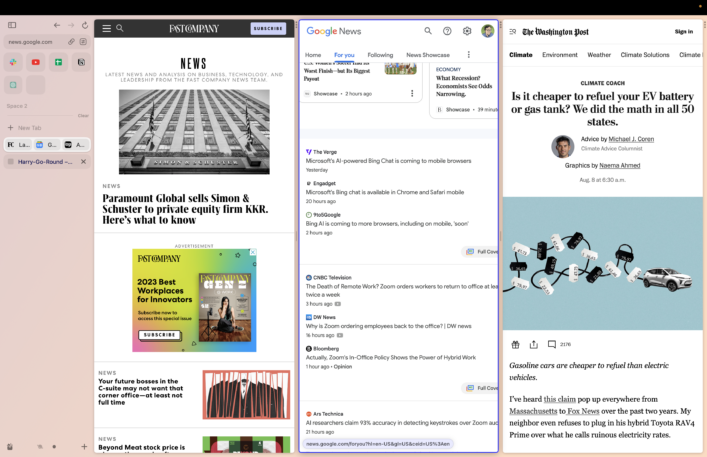
Task: Reload the page with the refresh icon
Action: 85,25
